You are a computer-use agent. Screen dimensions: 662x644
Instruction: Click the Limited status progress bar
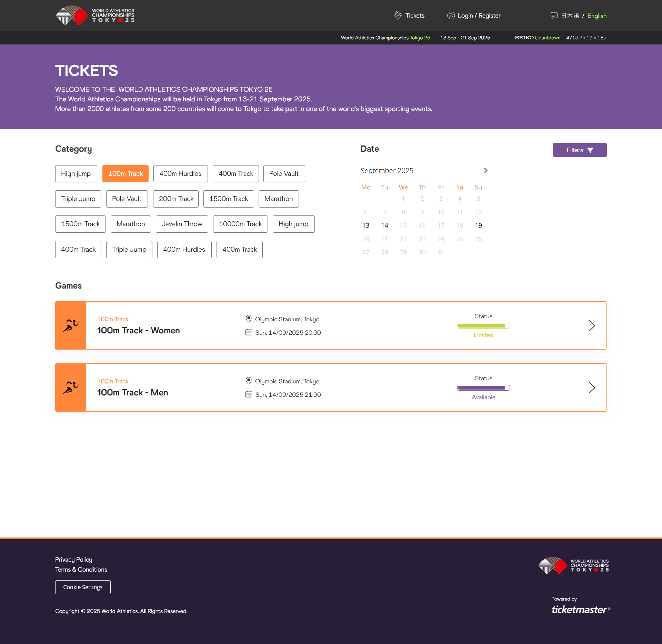[483, 325]
